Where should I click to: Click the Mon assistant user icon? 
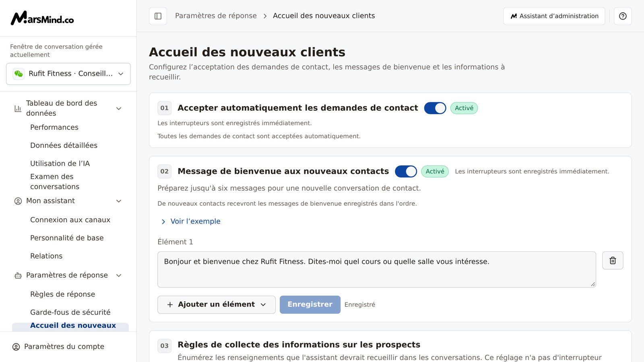click(18, 201)
